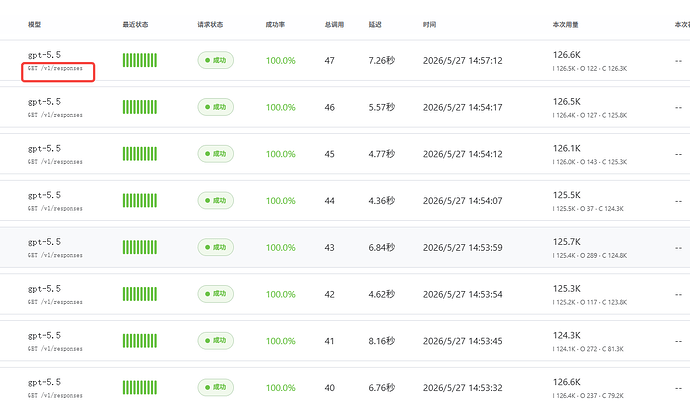The width and height of the screenshot is (690, 405).
Task: Click the green status bars in the 40-call row
Action: point(139,387)
